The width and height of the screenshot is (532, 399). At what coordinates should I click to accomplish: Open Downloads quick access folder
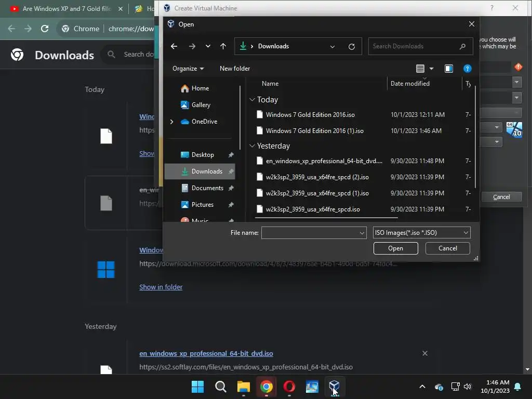click(x=200, y=171)
